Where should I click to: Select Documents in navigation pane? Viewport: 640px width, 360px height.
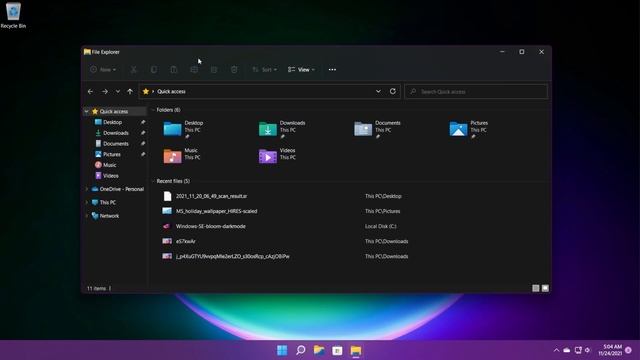(x=116, y=144)
